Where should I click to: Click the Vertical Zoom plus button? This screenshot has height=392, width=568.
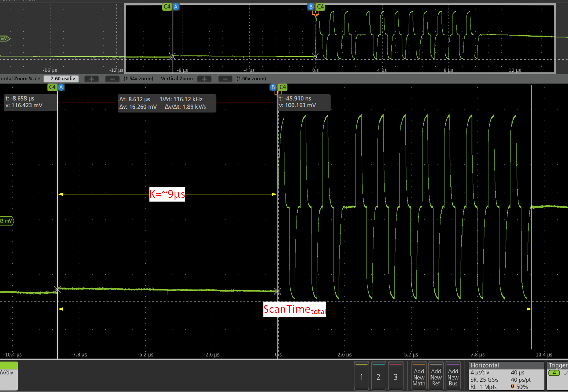pyautogui.click(x=204, y=79)
